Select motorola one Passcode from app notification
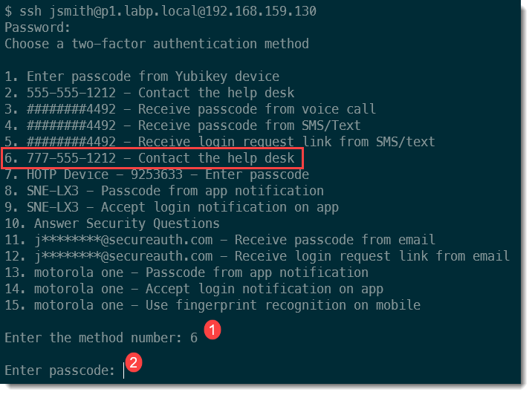The image size is (532, 395). click(186, 272)
